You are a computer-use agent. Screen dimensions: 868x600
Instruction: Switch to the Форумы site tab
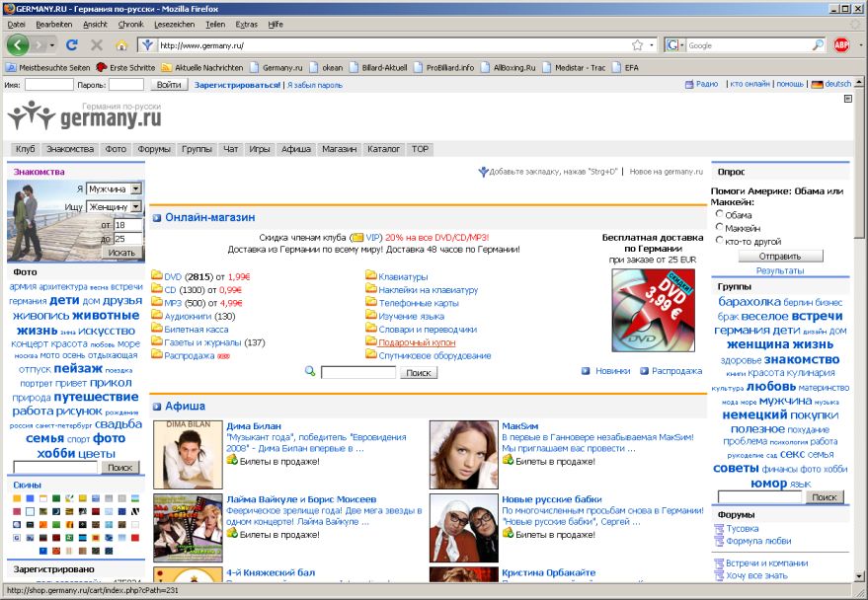[x=154, y=149]
